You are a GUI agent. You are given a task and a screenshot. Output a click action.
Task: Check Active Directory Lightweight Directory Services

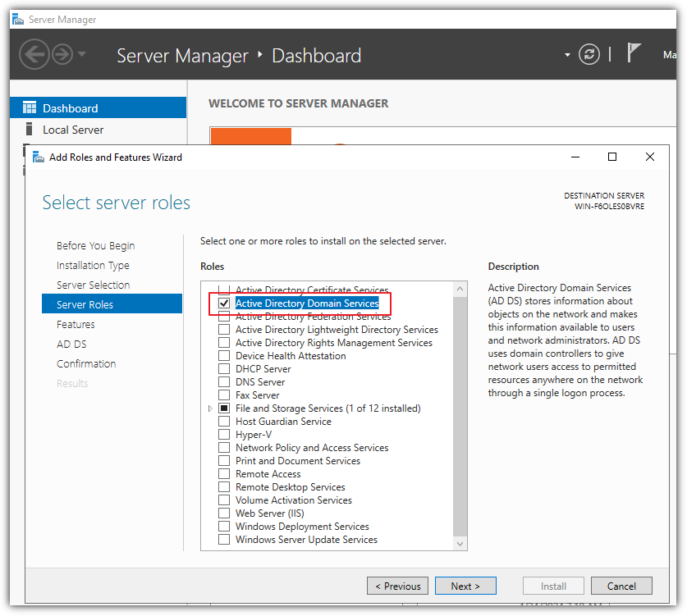click(x=224, y=329)
